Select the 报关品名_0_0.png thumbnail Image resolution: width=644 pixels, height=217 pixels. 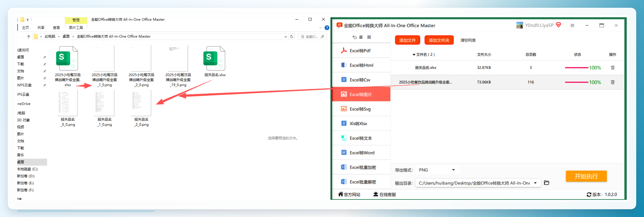(68, 108)
